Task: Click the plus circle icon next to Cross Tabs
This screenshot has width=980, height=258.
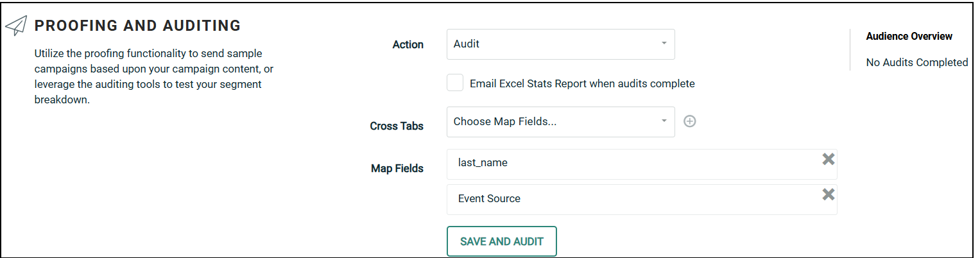Action: (x=689, y=121)
